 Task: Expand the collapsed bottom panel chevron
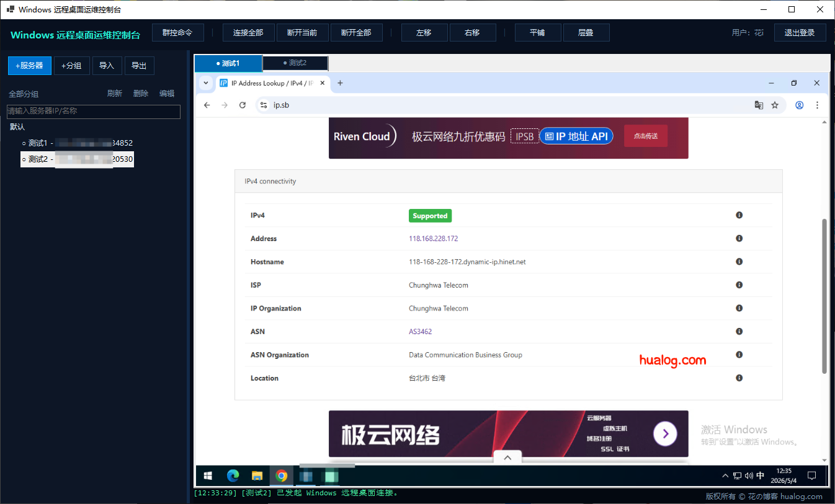point(507,458)
